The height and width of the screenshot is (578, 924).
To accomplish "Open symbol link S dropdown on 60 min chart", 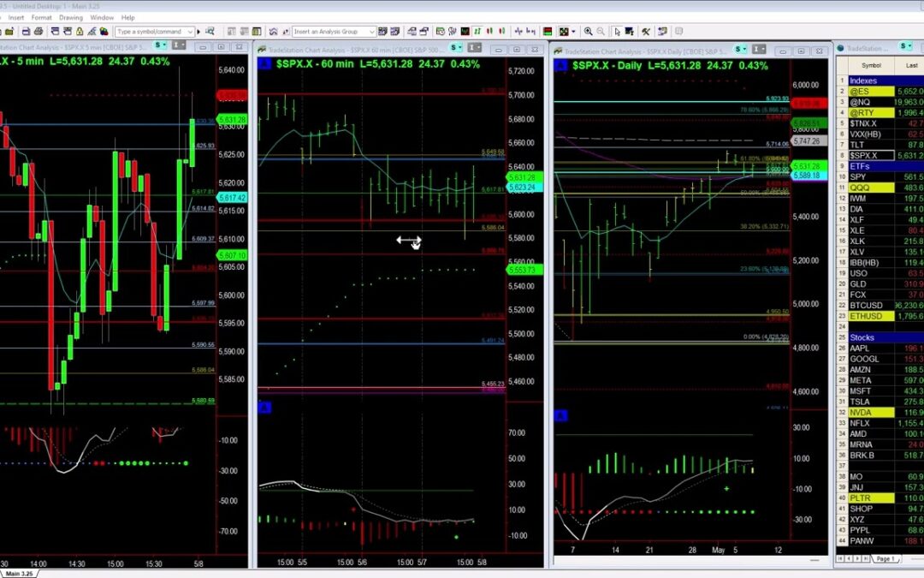I will 455,47.
